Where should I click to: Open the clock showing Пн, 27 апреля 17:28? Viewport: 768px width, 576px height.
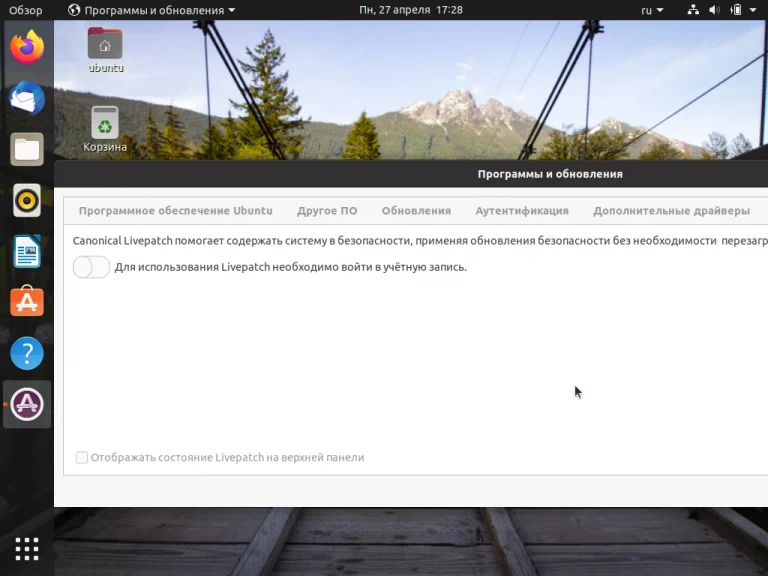point(411,10)
